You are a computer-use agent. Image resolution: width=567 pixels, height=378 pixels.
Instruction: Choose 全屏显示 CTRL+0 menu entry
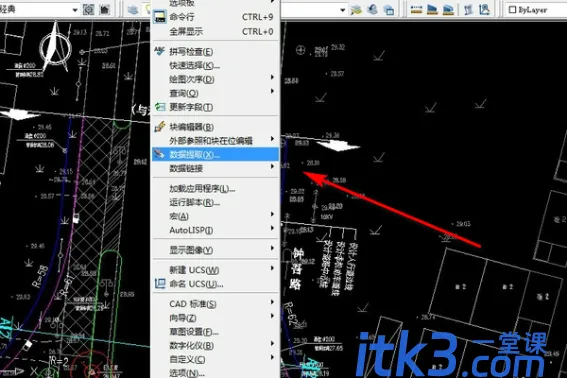point(215,31)
